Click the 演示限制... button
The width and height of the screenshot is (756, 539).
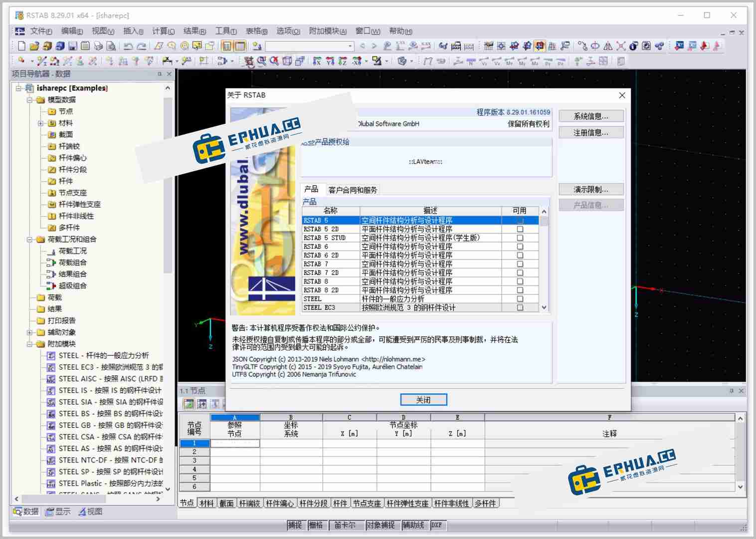[591, 190]
